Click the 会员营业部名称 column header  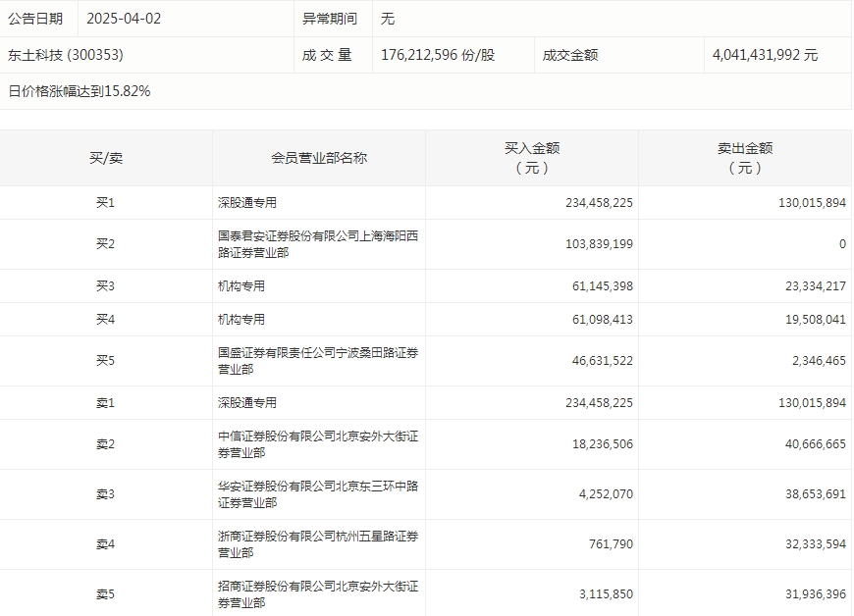click(319, 158)
